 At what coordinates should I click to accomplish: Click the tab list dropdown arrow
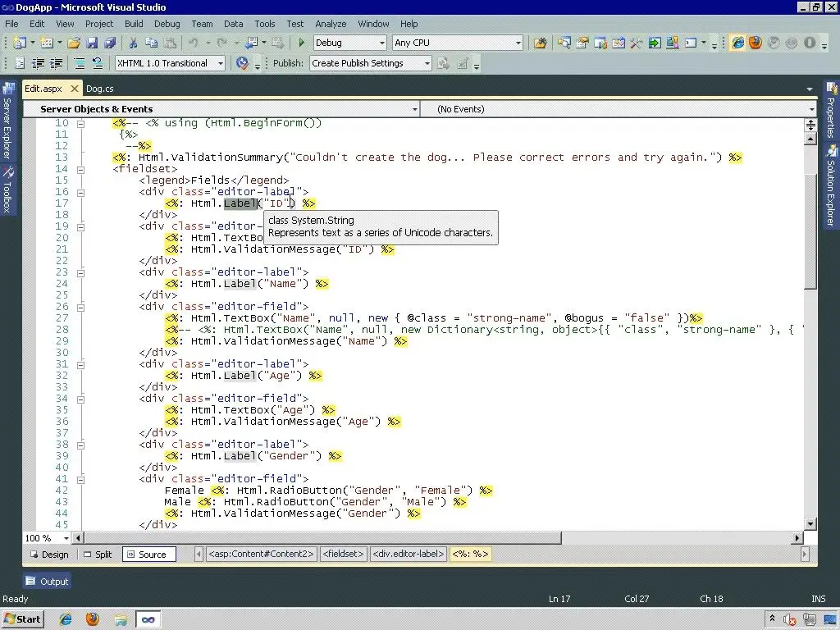(810, 89)
